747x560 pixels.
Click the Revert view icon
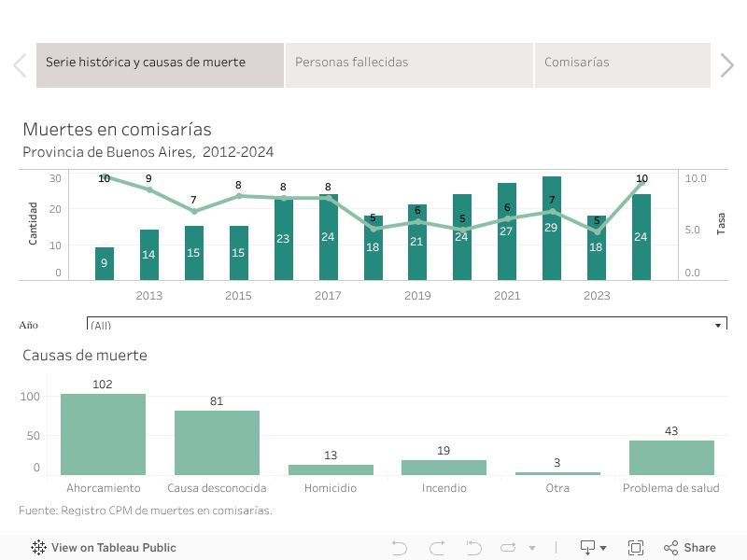[473, 548]
